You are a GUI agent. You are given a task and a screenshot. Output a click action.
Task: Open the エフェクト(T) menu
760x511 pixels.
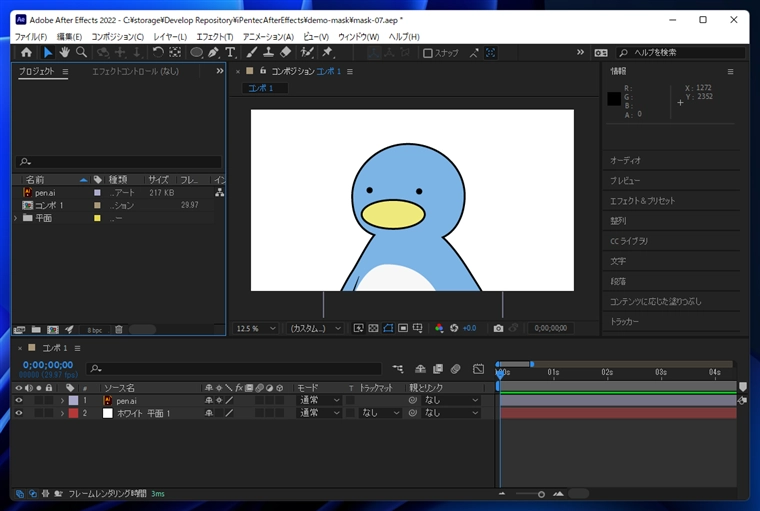click(x=214, y=37)
